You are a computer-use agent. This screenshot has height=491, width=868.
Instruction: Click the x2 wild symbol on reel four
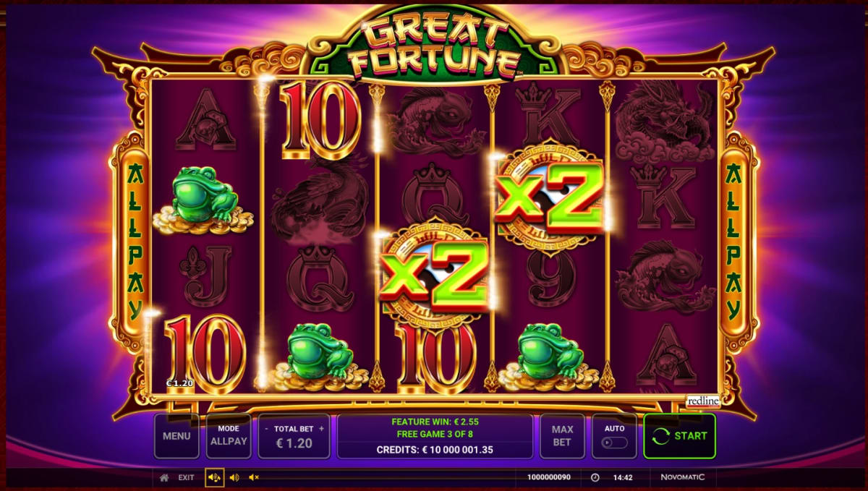coord(551,197)
